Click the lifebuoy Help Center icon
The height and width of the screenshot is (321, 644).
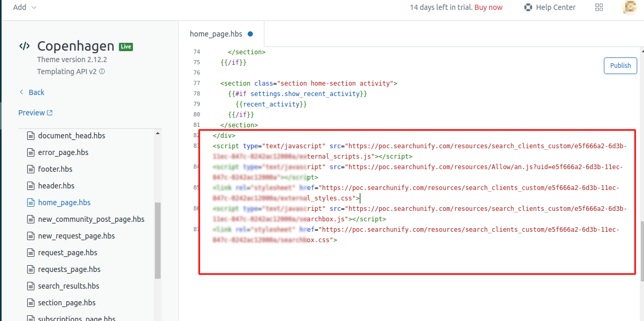(x=528, y=7)
